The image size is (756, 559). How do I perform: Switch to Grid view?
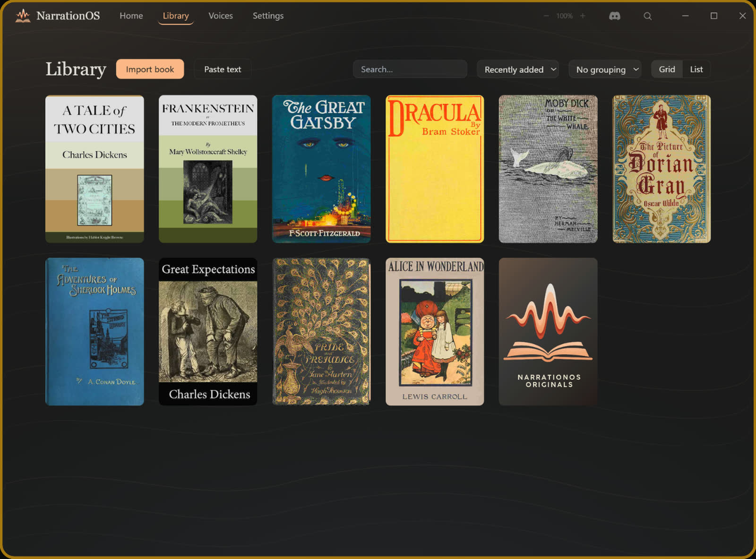[x=667, y=69]
